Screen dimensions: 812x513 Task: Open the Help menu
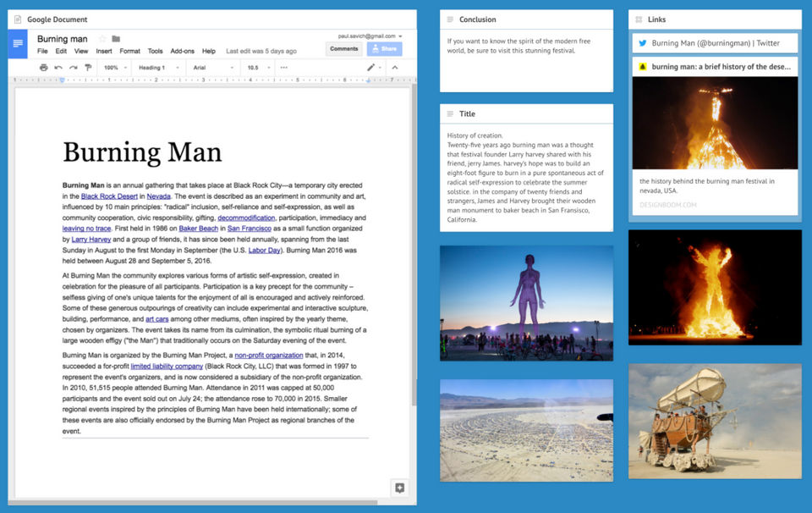[209, 52]
